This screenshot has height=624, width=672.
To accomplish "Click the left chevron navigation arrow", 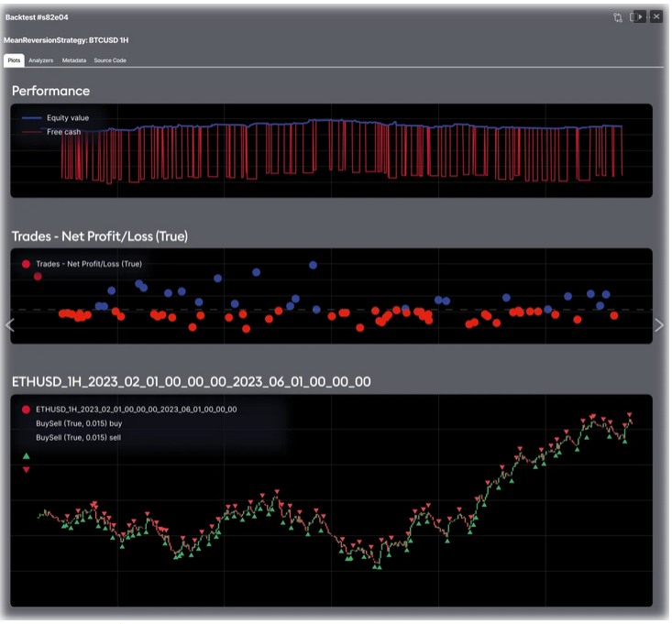I will pos(11,324).
